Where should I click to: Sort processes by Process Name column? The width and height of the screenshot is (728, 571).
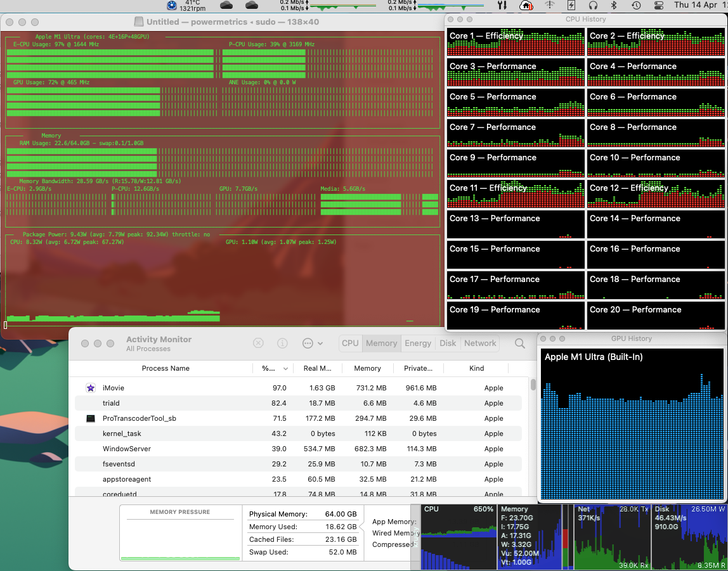165,368
